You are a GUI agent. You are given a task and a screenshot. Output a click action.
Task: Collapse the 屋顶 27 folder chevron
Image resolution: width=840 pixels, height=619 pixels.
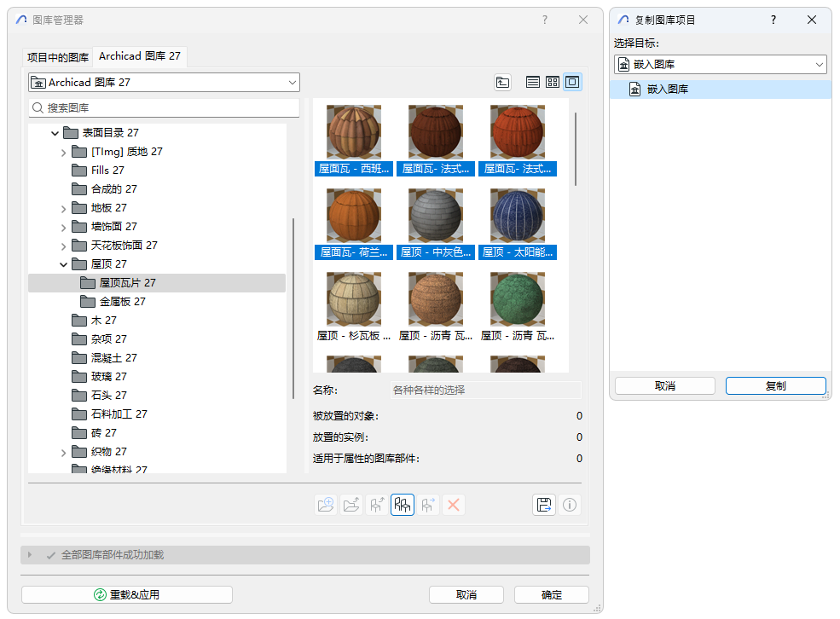[x=63, y=264]
